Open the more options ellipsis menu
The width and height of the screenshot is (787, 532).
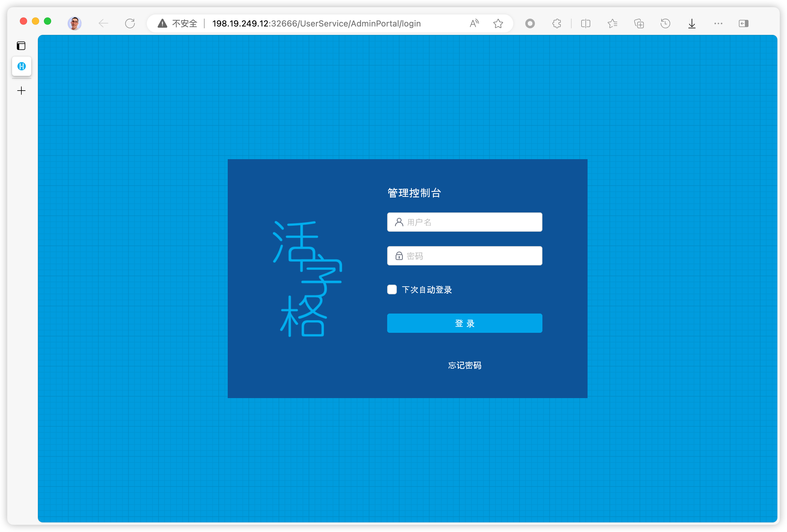(718, 23)
